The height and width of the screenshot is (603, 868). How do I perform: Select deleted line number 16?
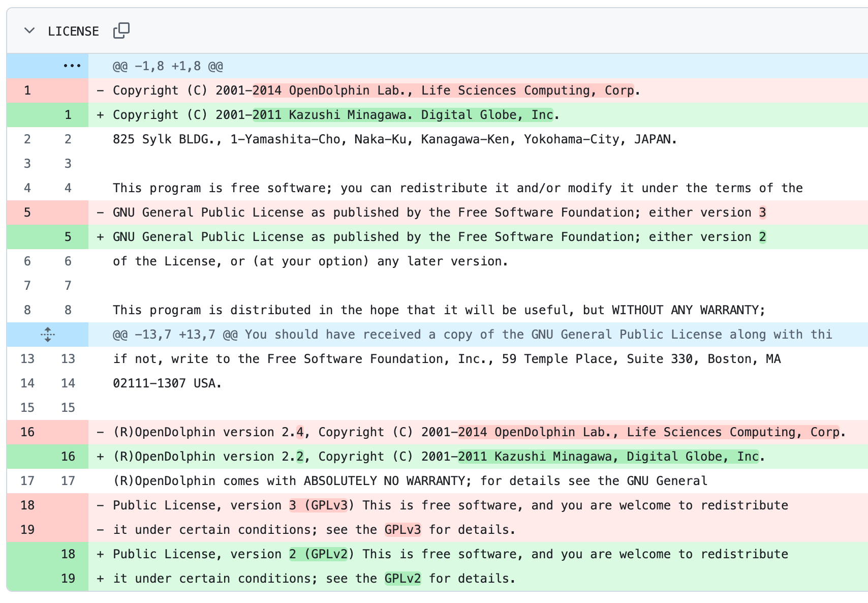point(27,432)
